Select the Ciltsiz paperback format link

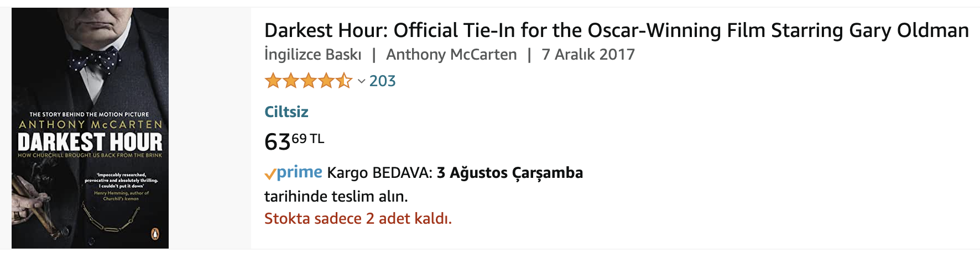click(x=286, y=112)
